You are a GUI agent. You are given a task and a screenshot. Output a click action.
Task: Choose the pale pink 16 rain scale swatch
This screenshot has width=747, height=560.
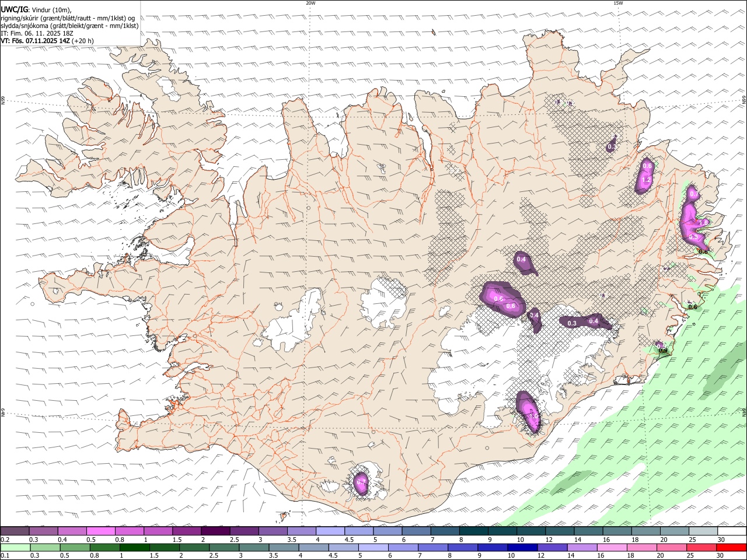tap(612, 548)
